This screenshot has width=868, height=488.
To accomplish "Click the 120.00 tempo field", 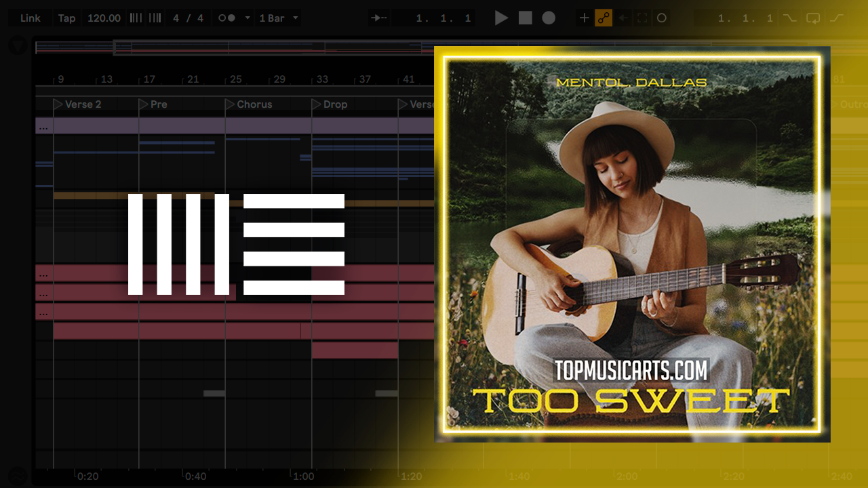I will (x=104, y=18).
